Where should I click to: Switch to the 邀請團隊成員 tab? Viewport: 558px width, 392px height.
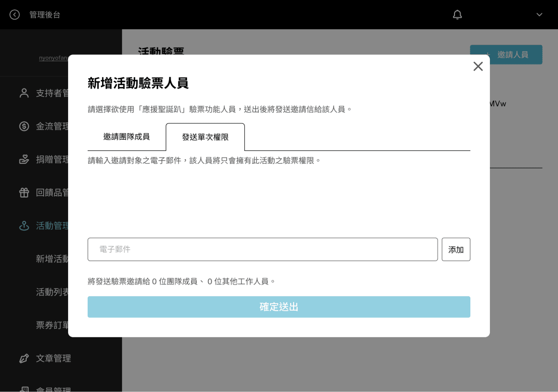coord(127,137)
